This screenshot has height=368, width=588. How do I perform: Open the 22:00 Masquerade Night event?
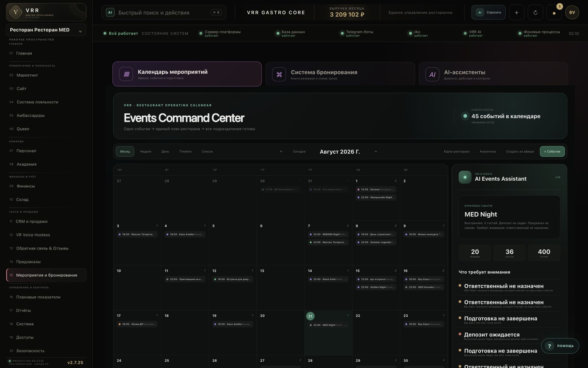pyautogui.click(x=376, y=198)
